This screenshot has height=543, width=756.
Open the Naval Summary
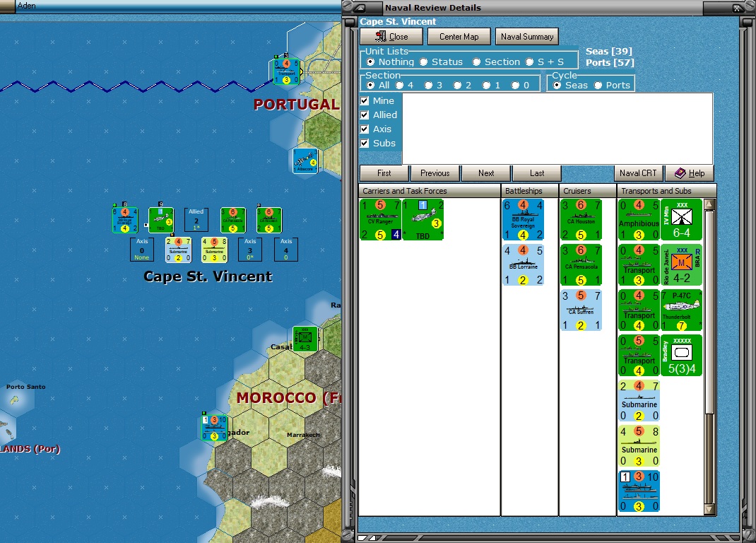coord(527,36)
